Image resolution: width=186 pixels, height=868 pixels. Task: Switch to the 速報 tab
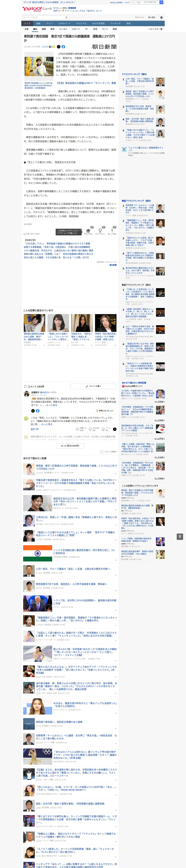[38, 23]
